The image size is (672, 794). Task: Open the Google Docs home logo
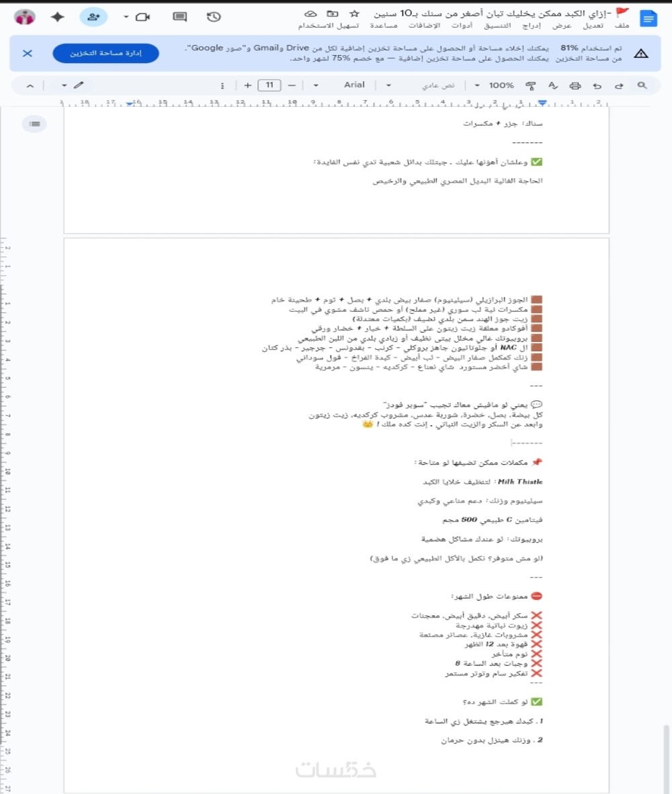click(648, 19)
